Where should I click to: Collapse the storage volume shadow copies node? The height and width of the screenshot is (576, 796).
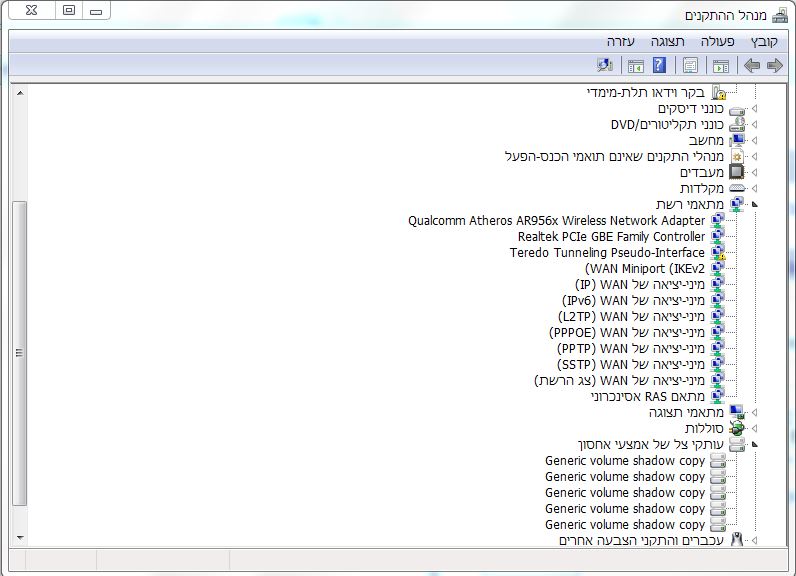pos(755,445)
